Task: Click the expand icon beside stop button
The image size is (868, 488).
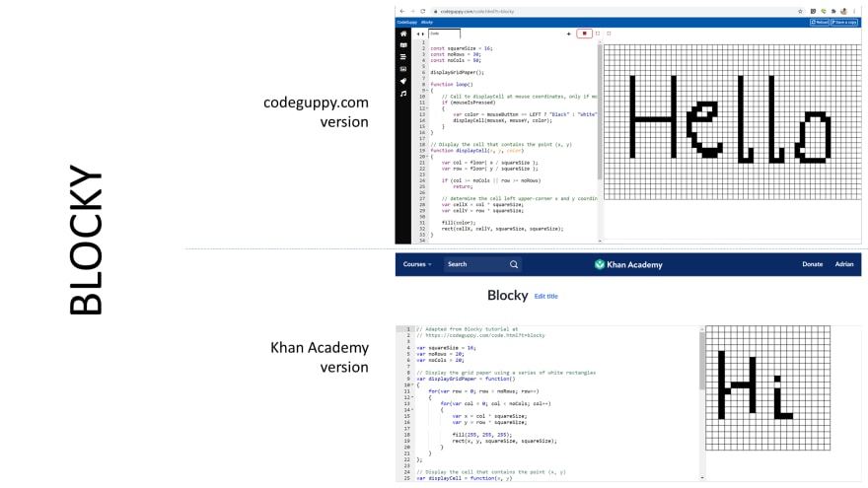Action: pyautogui.click(x=598, y=34)
